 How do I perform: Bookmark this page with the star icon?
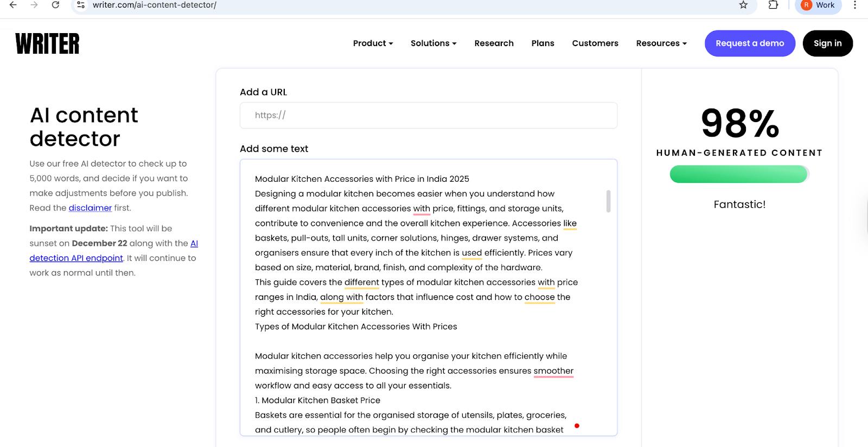(743, 5)
